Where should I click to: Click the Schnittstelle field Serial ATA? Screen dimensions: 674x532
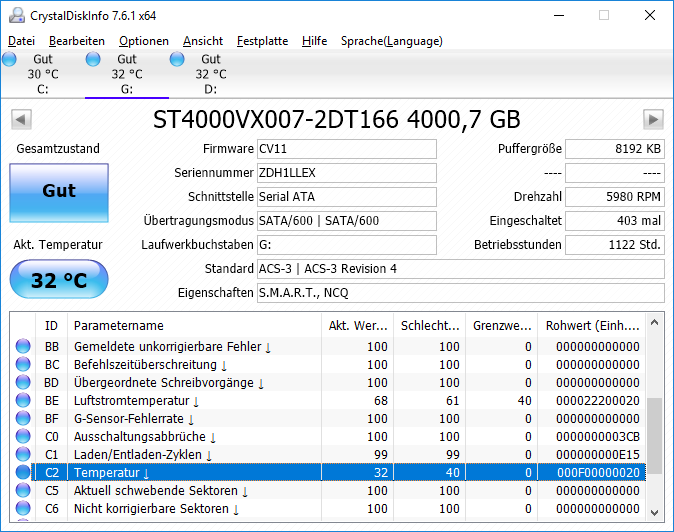[347, 197]
